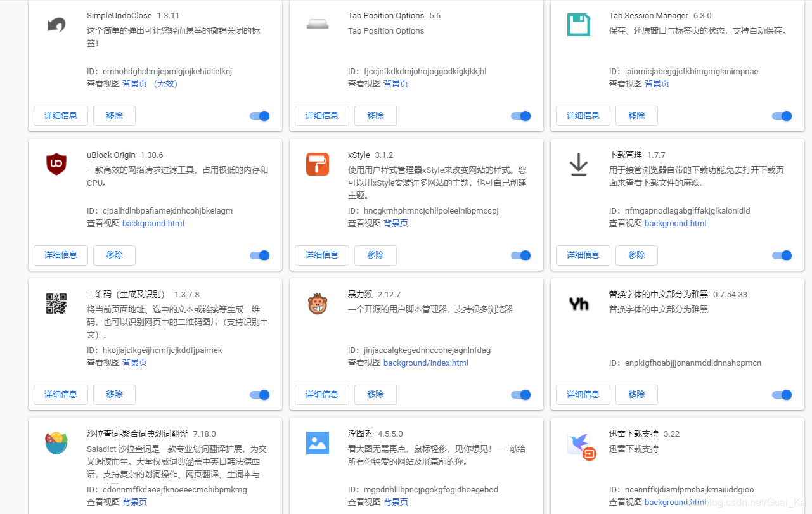Open 详细信息 for Tab Session Manager
This screenshot has width=812, height=514.
(x=583, y=116)
